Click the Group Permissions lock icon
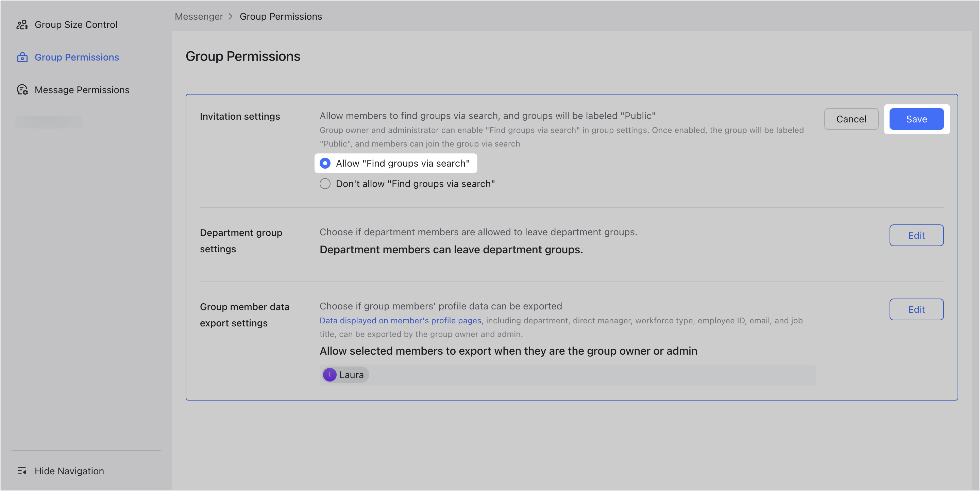Viewport: 980px width, 491px height. [22, 57]
